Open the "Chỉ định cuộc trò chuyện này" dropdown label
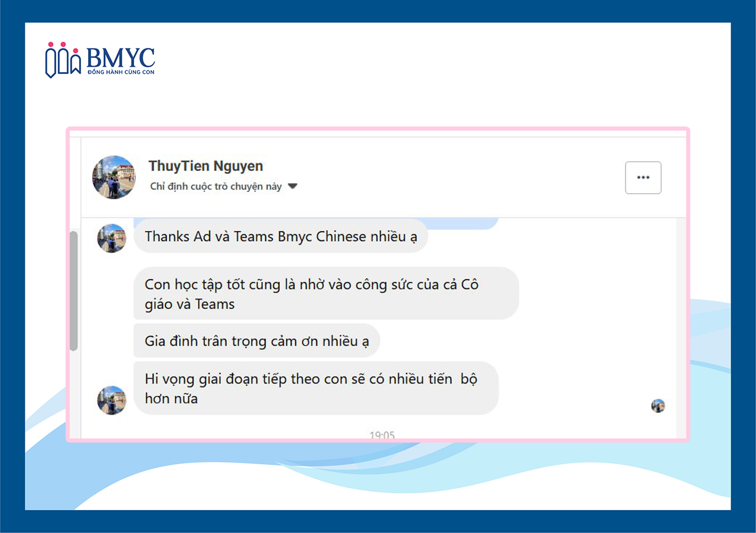Image resolution: width=756 pixels, height=533 pixels. coord(216,187)
